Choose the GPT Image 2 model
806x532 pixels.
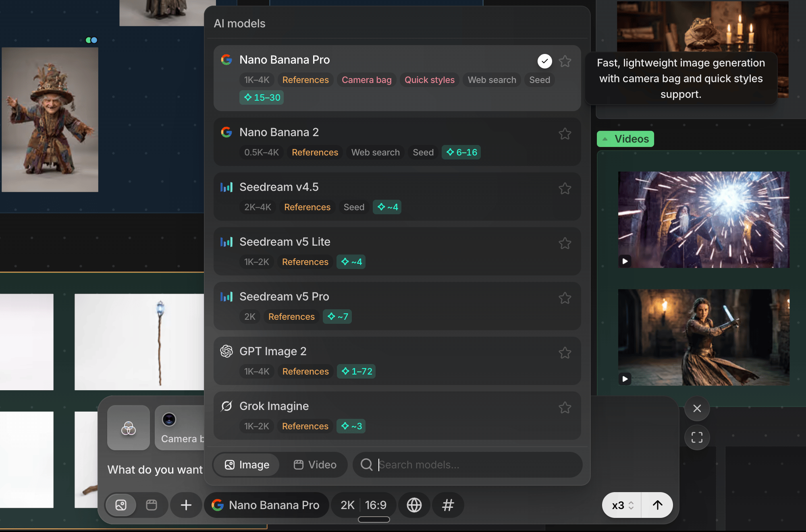point(397,361)
